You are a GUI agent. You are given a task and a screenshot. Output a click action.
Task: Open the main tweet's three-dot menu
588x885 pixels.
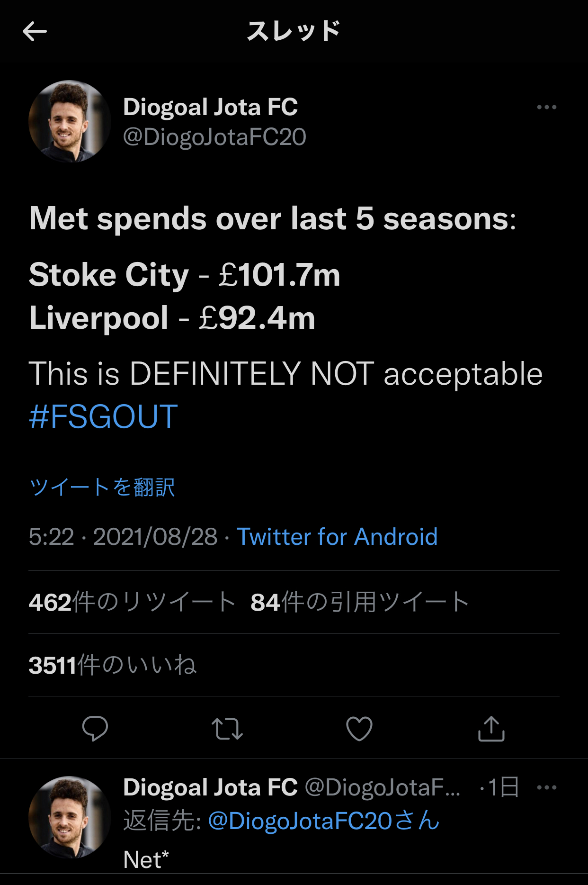546,107
